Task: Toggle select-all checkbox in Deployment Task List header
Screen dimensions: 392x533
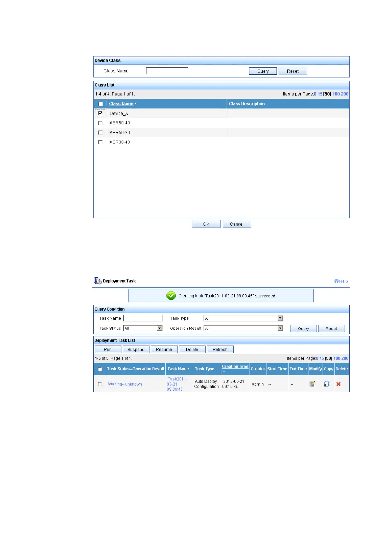Action: 100,369
